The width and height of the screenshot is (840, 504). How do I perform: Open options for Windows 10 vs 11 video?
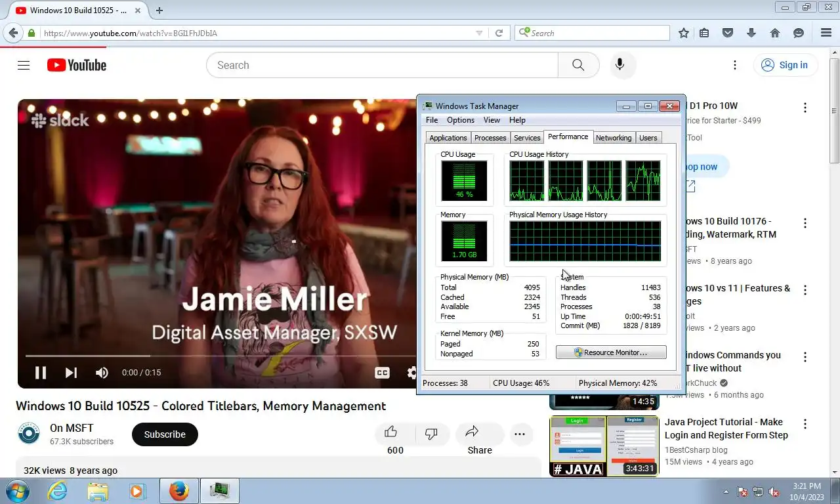pos(805,290)
